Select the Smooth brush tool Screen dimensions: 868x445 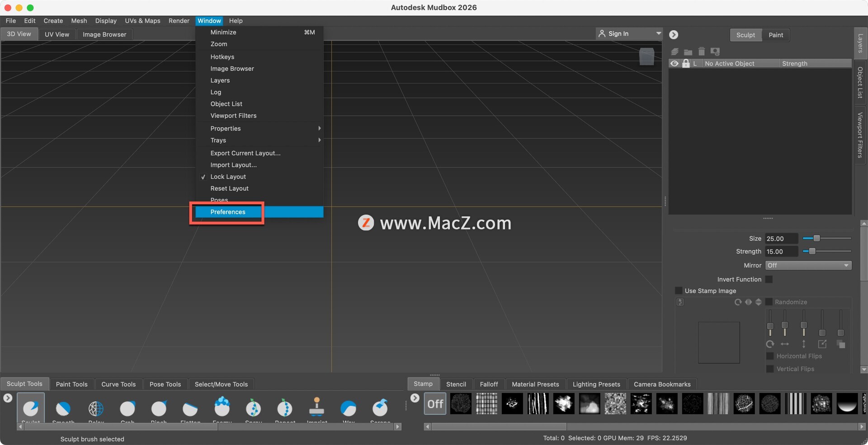click(63, 408)
